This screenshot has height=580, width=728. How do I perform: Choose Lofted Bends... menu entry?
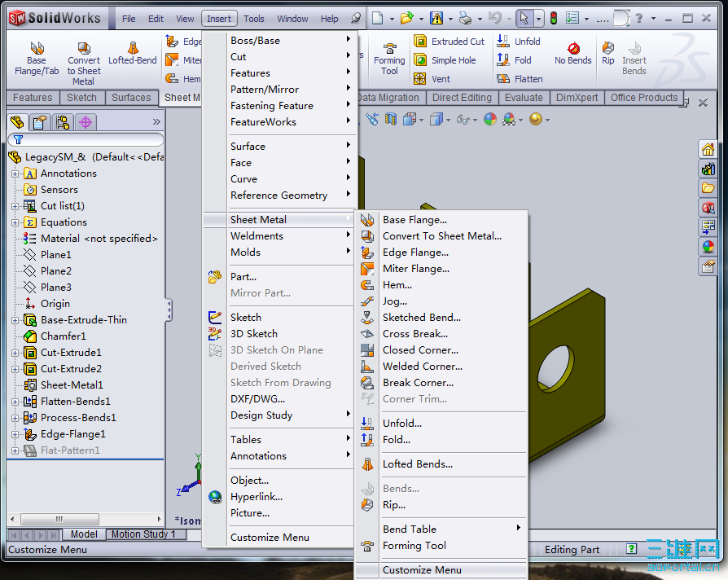pos(441,464)
